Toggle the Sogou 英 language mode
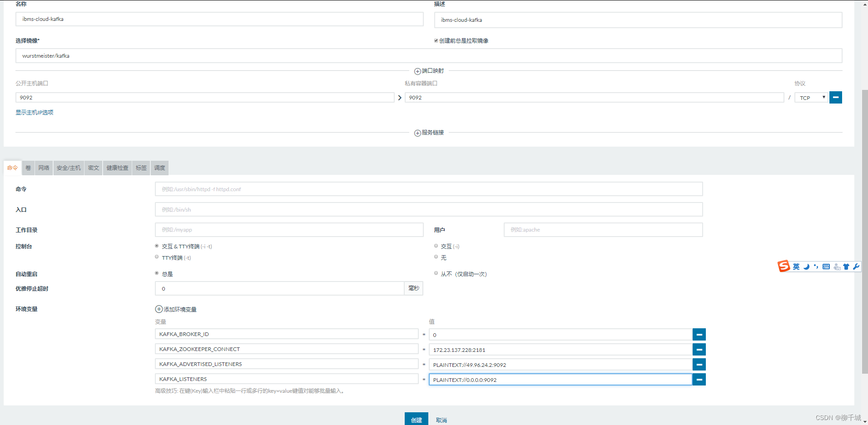Image resolution: width=868 pixels, height=425 pixels. click(x=796, y=267)
